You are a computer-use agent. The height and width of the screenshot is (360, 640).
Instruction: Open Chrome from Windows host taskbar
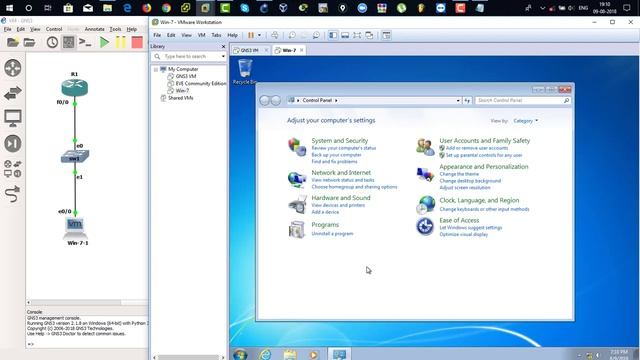[x=166, y=8]
